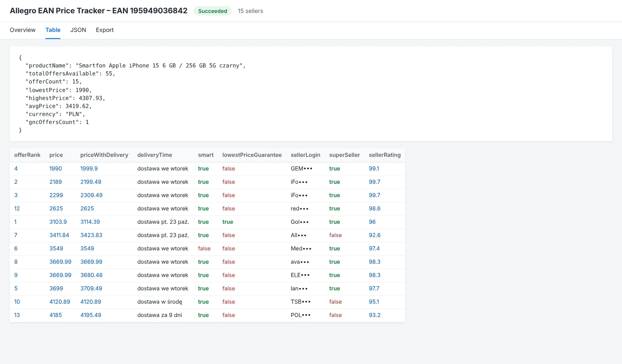Click delivery time 'dostawa w środę'
622x364 pixels.
click(x=160, y=302)
